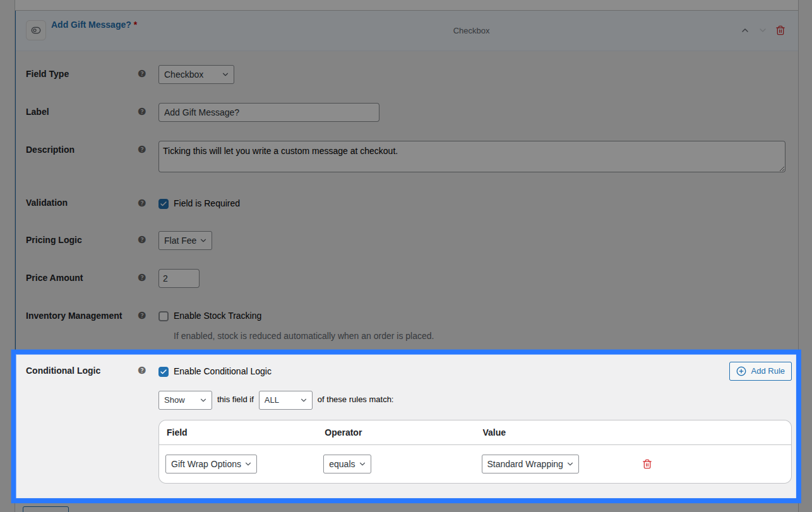Screen dimensions: 812x512
Task: Enable Stock Tracking checkbox
Action: pos(164,316)
